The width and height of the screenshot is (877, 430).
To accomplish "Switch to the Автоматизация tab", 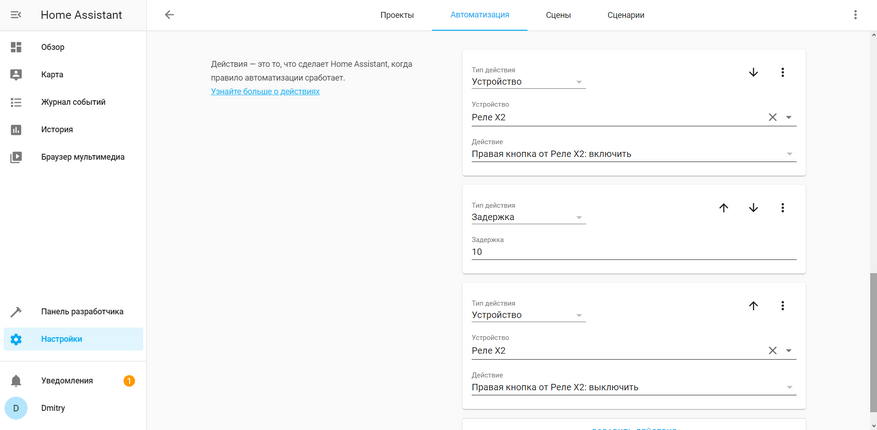I will 480,15.
